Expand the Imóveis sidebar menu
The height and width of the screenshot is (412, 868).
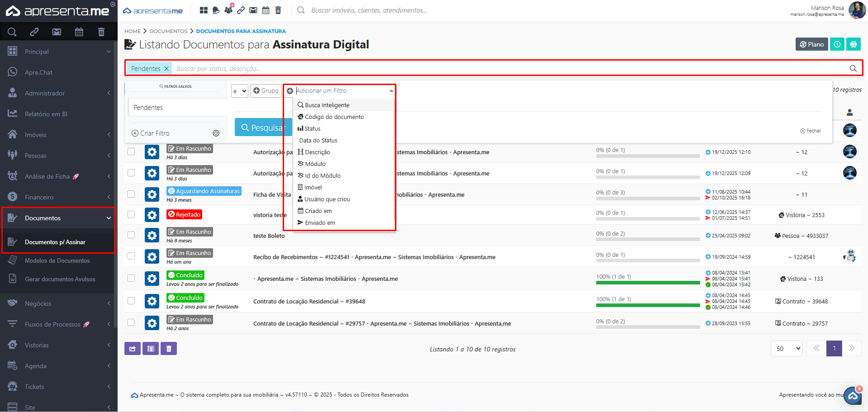pos(58,135)
